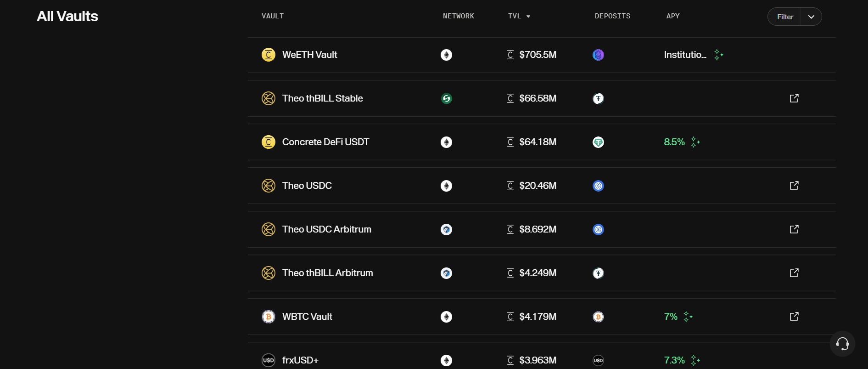Click USDT deposit token icon for Concrete DeFi USDT

click(x=598, y=142)
